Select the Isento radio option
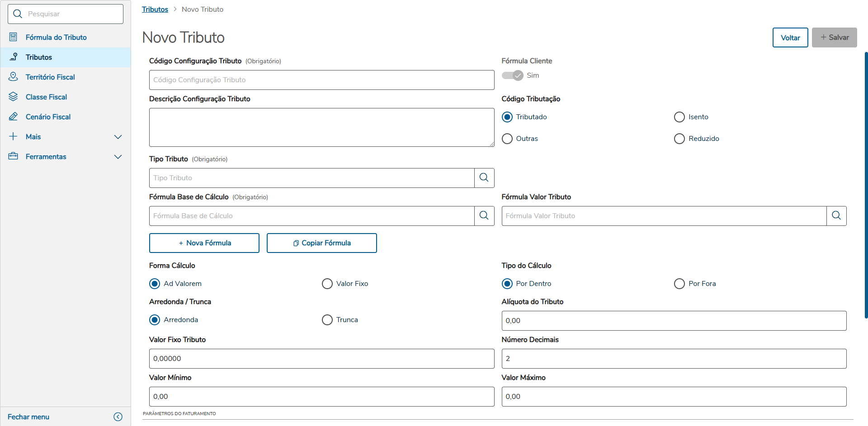This screenshot has height=426, width=868. pos(679,117)
